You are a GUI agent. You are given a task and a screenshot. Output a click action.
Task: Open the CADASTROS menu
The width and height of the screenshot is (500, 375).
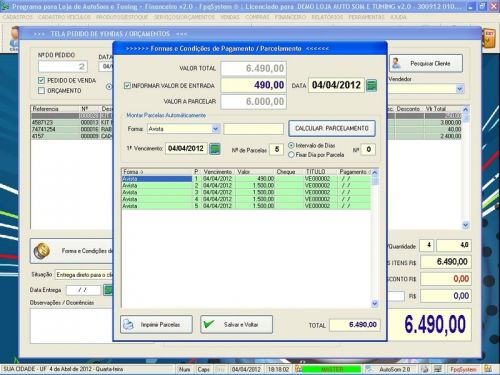click(18, 17)
